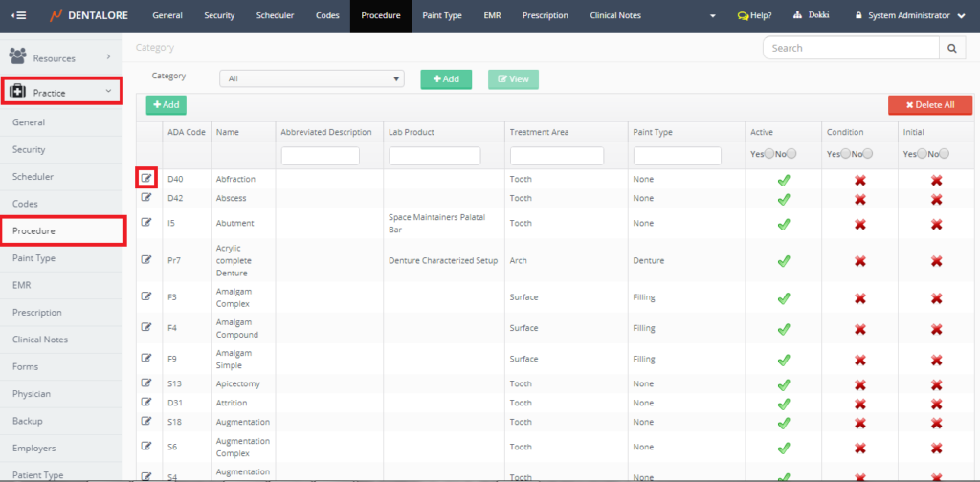
Task: Expand the Resources sidebar section
Action: pos(61,58)
